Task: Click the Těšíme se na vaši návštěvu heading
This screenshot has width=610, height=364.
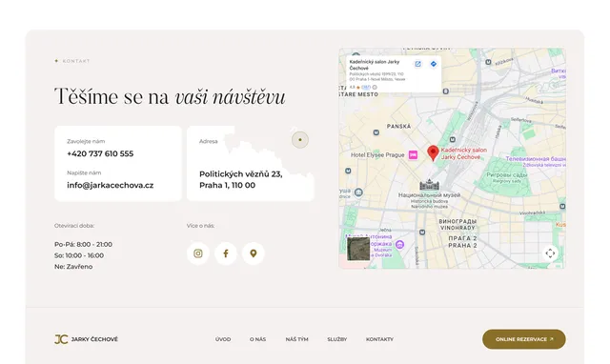Action: tap(170, 96)
